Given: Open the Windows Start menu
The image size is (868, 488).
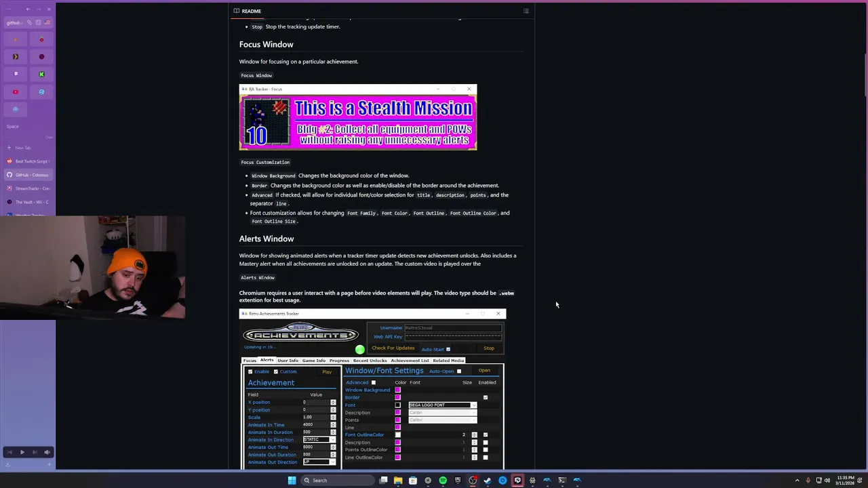Looking at the screenshot, I should pyautogui.click(x=292, y=480).
